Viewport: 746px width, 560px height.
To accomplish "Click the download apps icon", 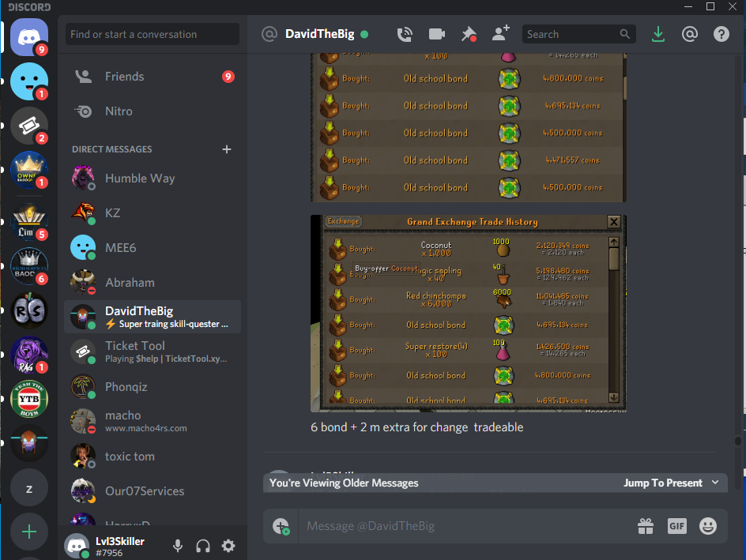I will pyautogui.click(x=658, y=34).
